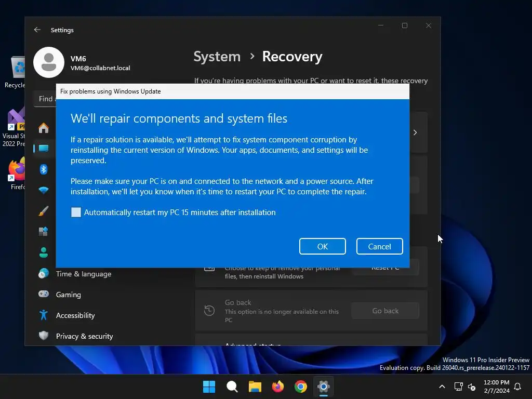Open the Network Wi-Fi icon in sidebar
This screenshot has width=532, height=399.
coord(44,190)
